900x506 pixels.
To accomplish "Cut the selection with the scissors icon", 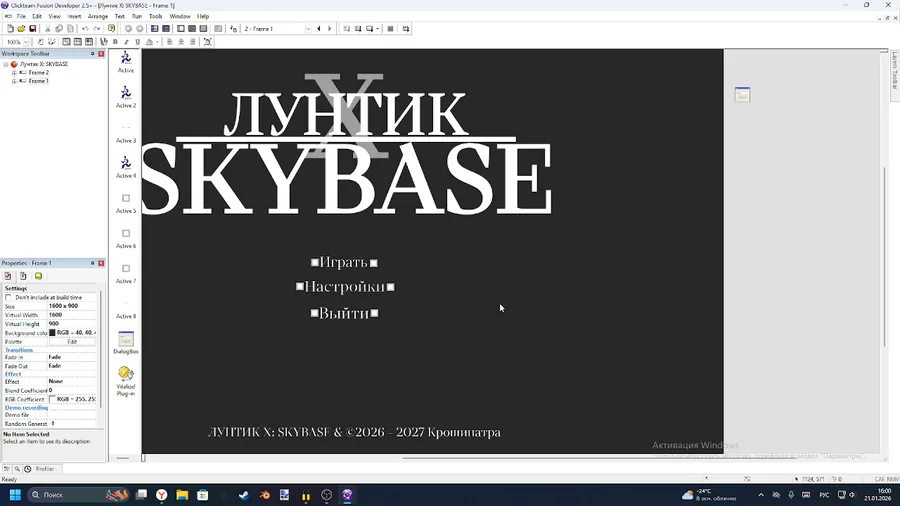I will coord(48,29).
